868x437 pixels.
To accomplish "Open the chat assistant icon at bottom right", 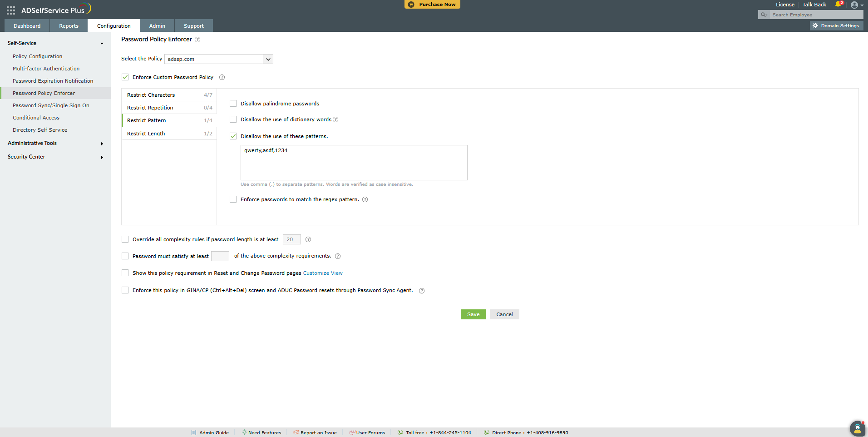I will [x=857, y=428].
